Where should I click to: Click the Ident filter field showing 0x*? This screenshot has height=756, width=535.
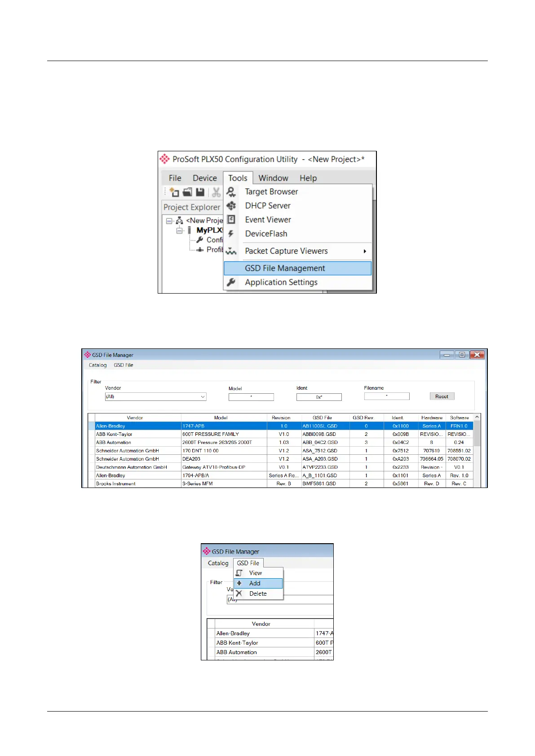point(319,397)
